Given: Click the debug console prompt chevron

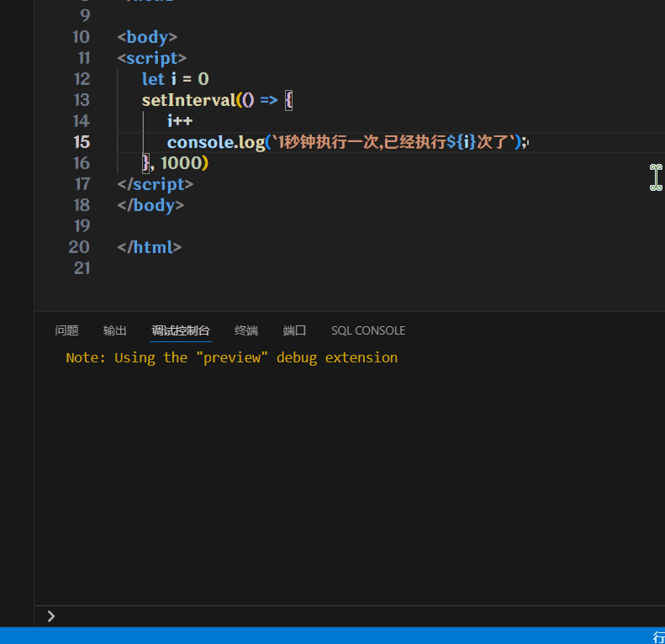Looking at the screenshot, I should pyautogui.click(x=51, y=616).
